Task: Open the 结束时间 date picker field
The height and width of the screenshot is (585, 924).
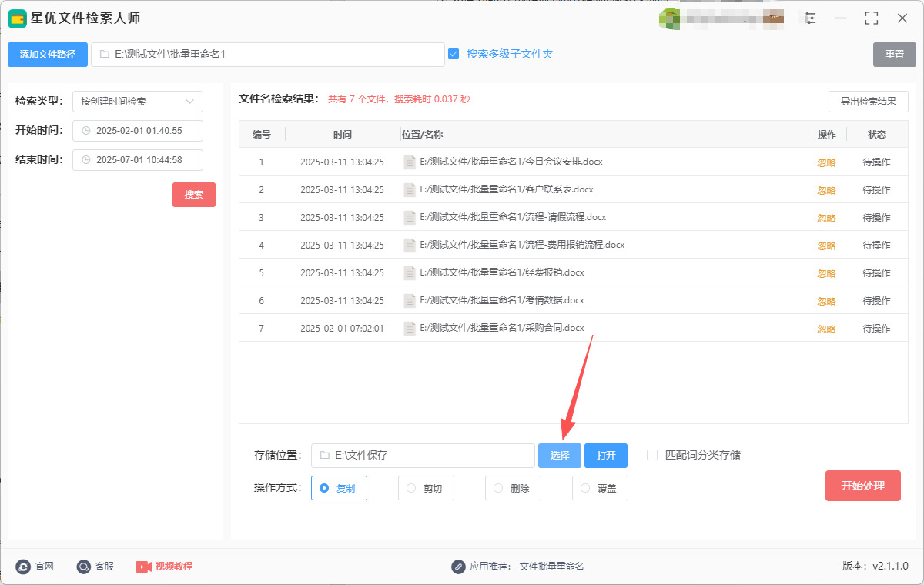Action: point(139,160)
